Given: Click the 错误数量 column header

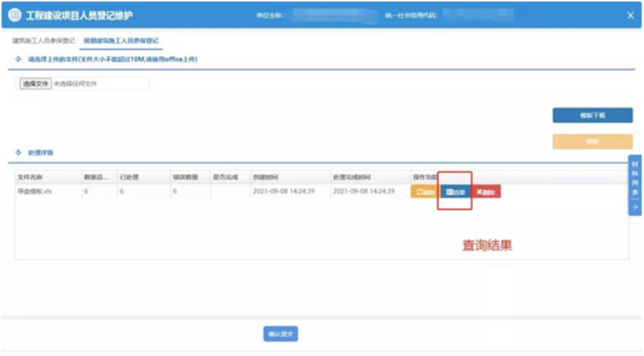Looking at the screenshot, I should (185, 177).
